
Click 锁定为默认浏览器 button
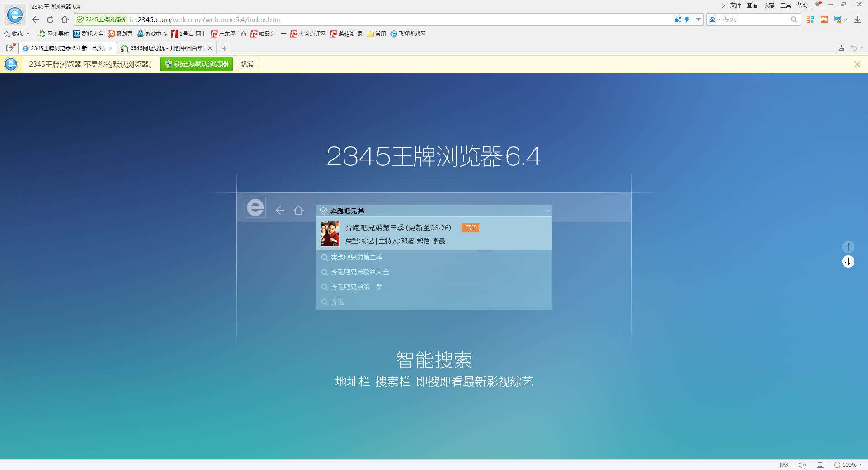coord(196,64)
